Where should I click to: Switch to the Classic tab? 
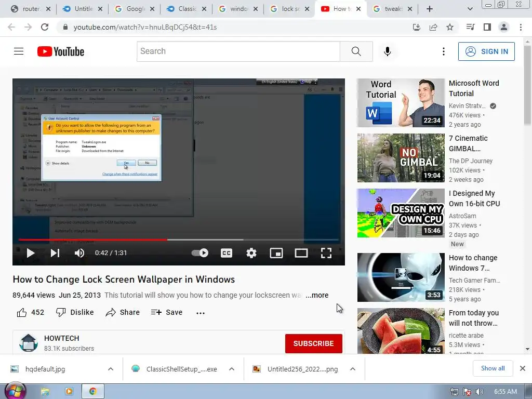coord(186,9)
